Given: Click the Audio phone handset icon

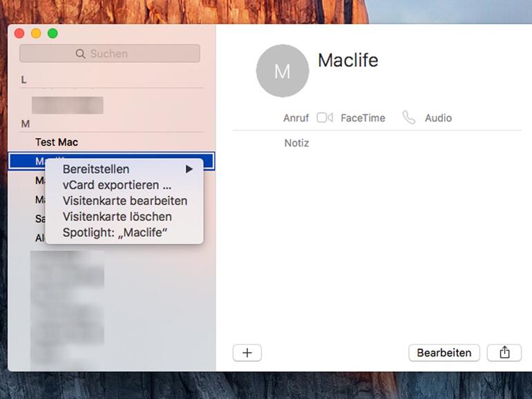Looking at the screenshot, I should click(x=409, y=117).
